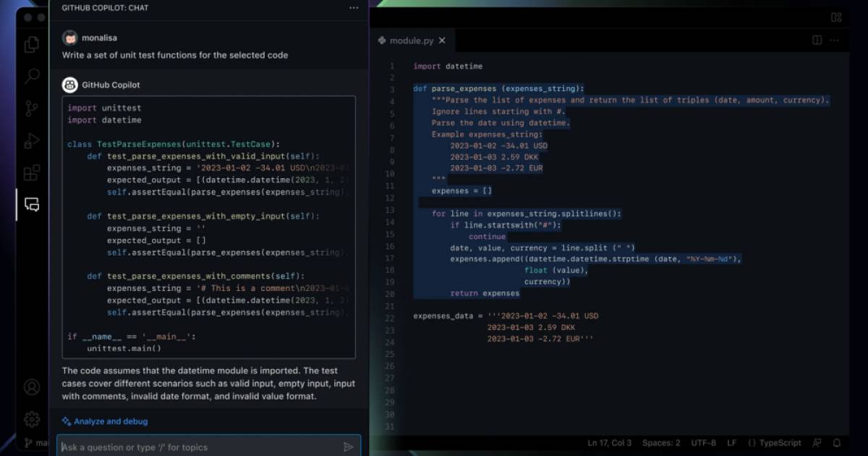
Task: Open the Accounts icon near the bottom sidebar
Action: [x=31, y=388]
